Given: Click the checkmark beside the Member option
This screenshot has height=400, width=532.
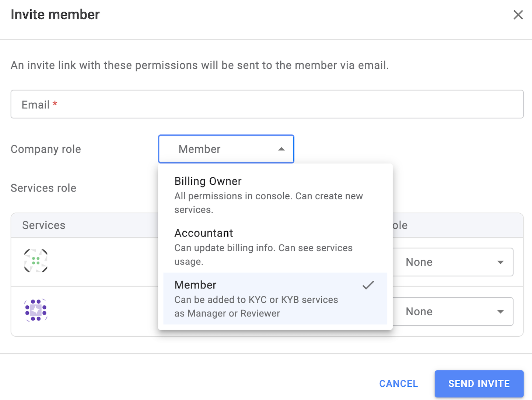Looking at the screenshot, I should click(x=368, y=285).
